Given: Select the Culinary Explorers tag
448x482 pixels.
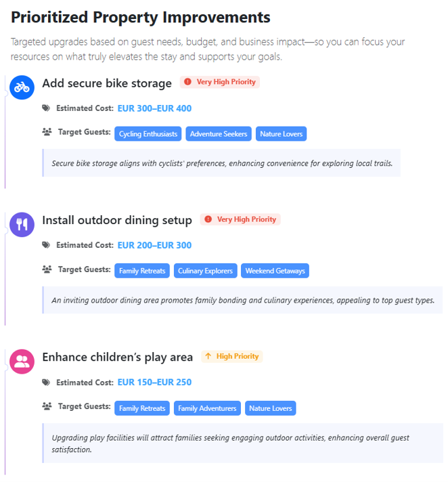Looking at the screenshot, I should point(206,271).
